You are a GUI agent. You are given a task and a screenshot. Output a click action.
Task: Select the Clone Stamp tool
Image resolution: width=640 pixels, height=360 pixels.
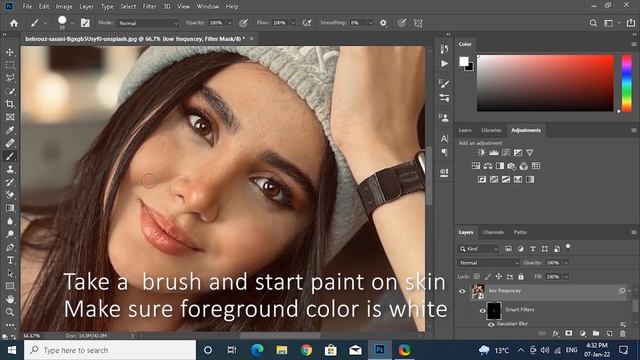pyautogui.click(x=10, y=169)
